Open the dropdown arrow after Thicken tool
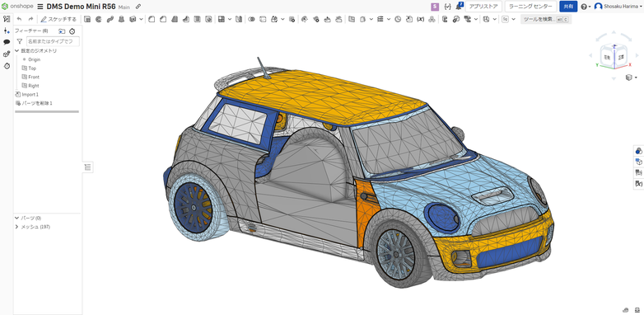The image size is (644, 315). [x=142, y=19]
